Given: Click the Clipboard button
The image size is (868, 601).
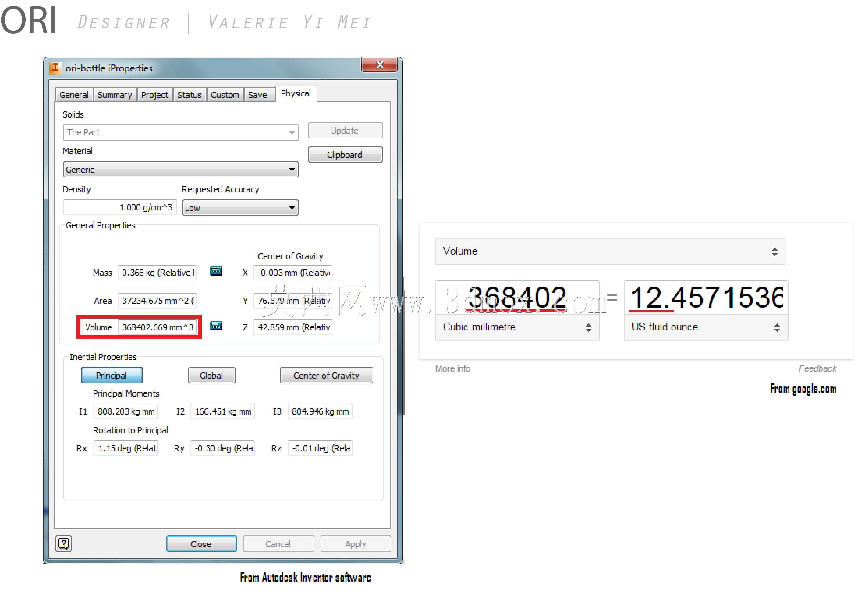Looking at the screenshot, I should pyautogui.click(x=345, y=155).
